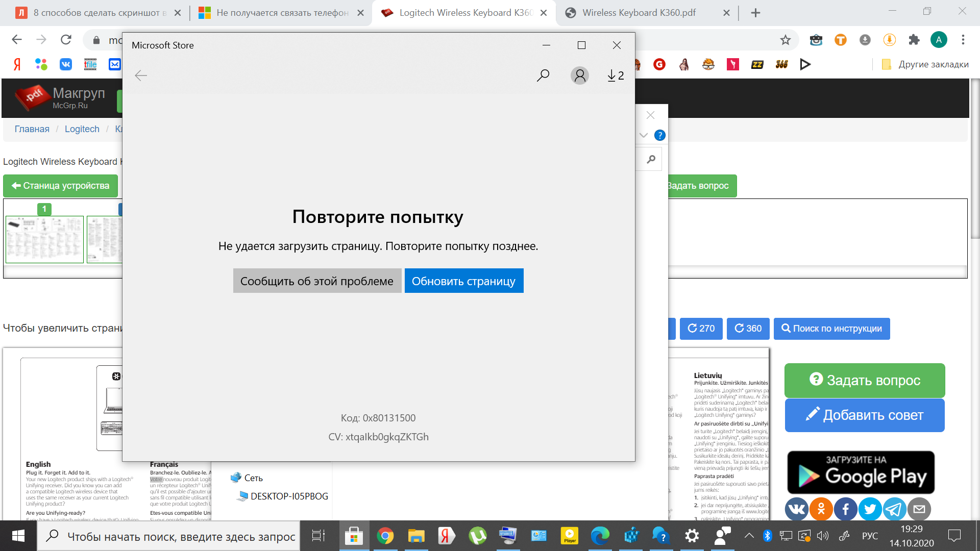980x551 pixels.
Task: Expand the chevron next to help icon
Action: [x=644, y=135]
